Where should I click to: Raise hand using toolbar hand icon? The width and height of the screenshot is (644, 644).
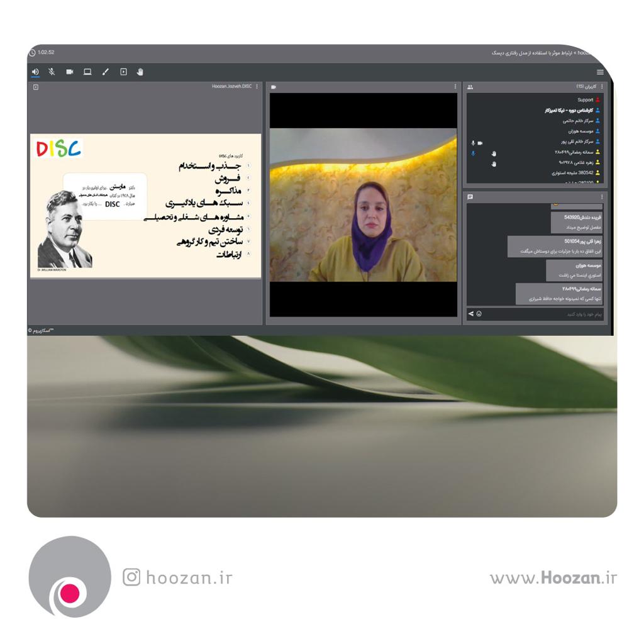pos(140,72)
